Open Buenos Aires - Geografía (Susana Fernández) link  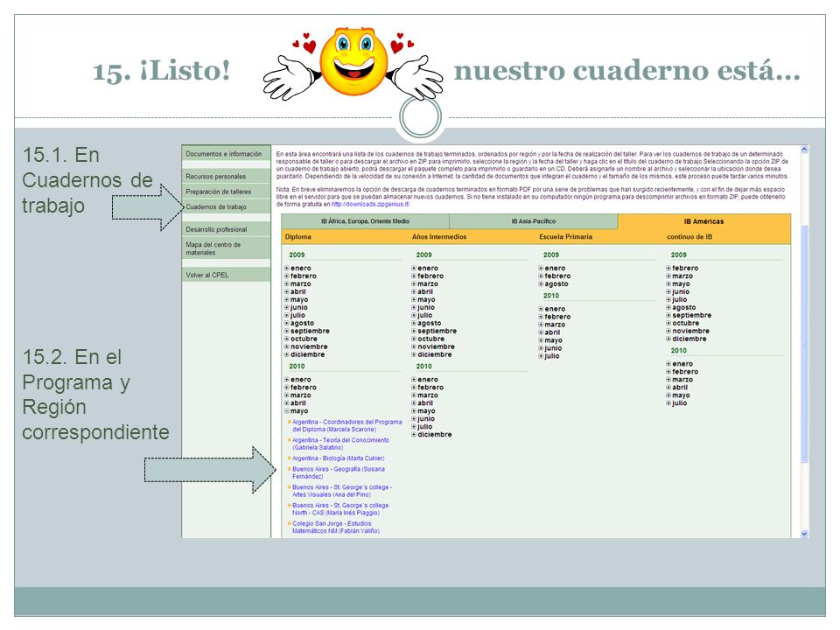pyautogui.click(x=338, y=472)
